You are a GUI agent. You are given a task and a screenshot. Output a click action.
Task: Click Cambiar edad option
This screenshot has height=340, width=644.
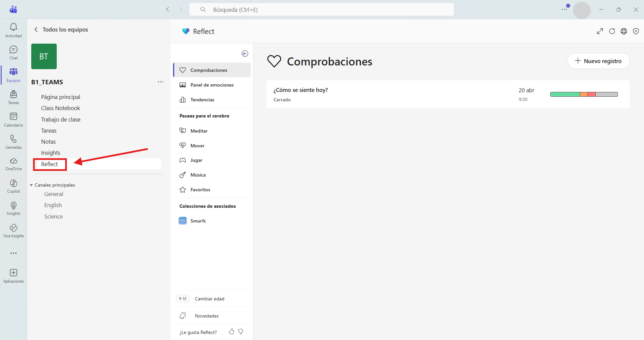(210, 299)
